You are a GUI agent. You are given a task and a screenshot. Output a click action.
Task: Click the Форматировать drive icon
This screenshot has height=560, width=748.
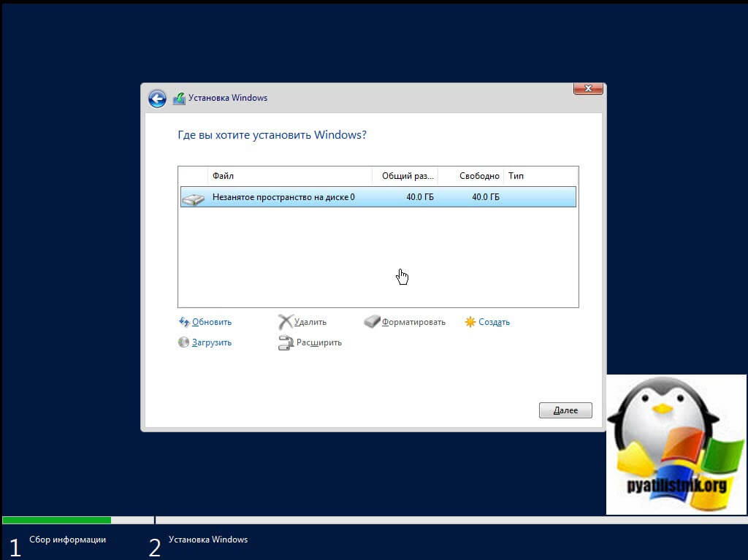372,322
